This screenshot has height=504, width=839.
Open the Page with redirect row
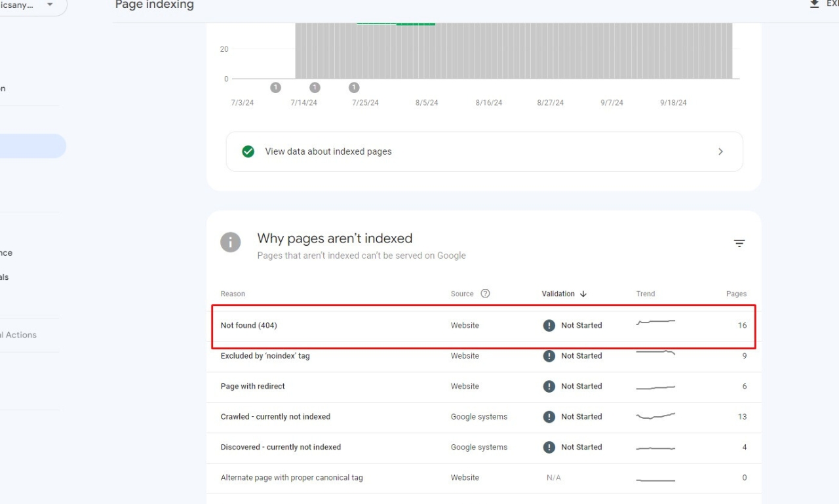[253, 387]
